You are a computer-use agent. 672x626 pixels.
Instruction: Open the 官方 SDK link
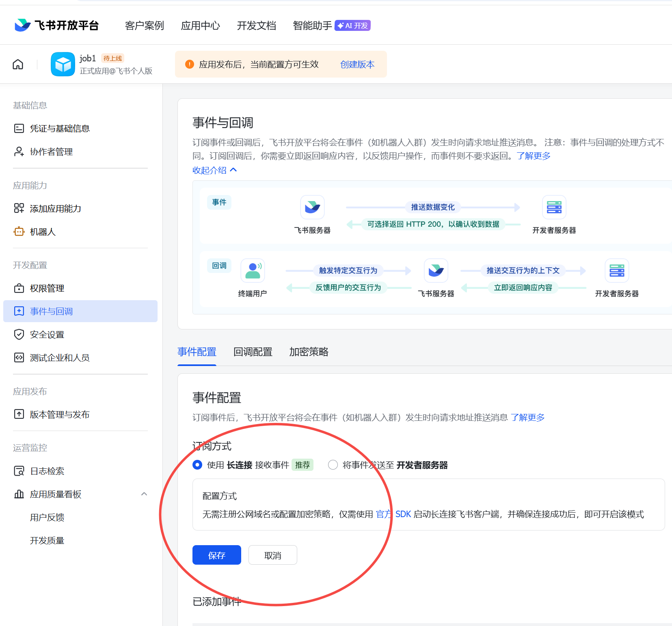pyautogui.click(x=393, y=514)
